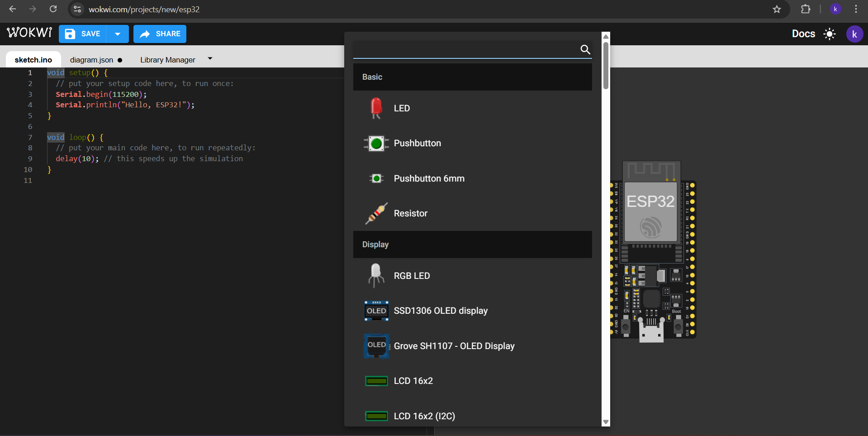Toggle light/dark theme sun icon
Viewport: 868px width, 436px height.
click(830, 34)
